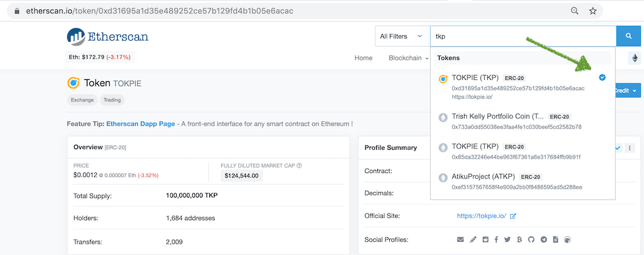The height and width of the screenshot is (255, 644).
Task: Click the 0xd31695a1d35e address in search results
Action: pyautogui.click(x=518, y=88)
